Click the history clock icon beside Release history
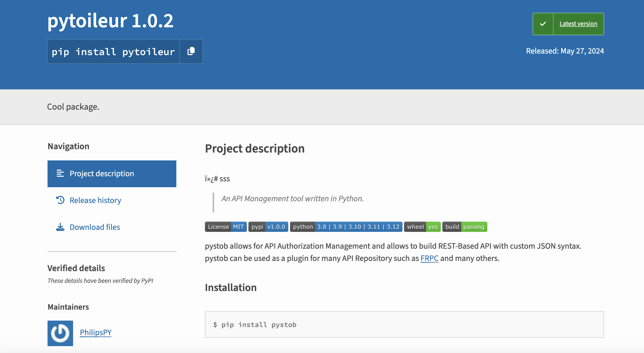Image resolution: width=644 pixels, height=353 pixels. pyautogui.click(x=60, y=200)
